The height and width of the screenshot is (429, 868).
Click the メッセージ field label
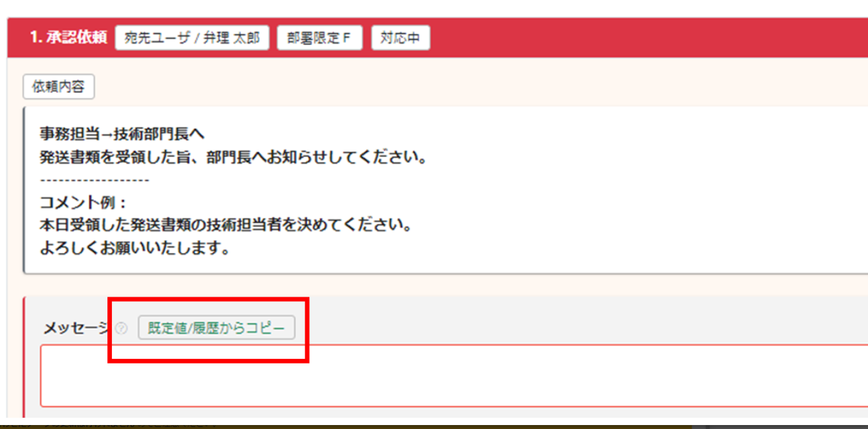coord(75,328)
